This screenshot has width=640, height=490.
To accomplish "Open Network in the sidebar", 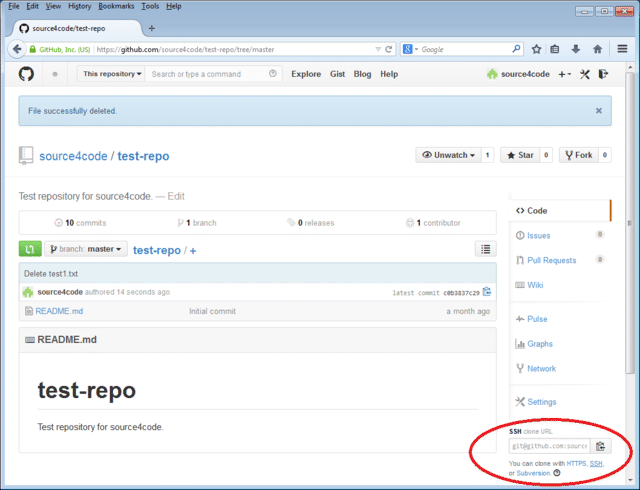I will click(541, 369).
